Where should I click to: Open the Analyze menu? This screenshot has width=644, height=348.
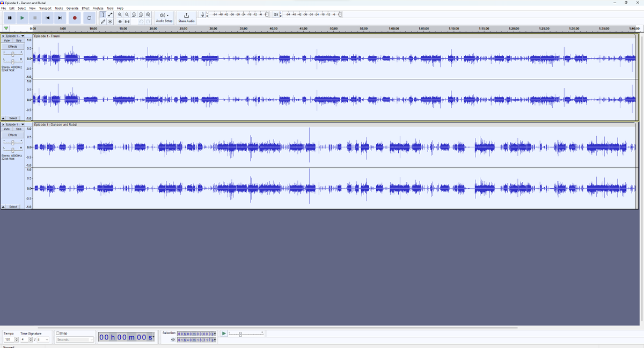tap(98, 8)
